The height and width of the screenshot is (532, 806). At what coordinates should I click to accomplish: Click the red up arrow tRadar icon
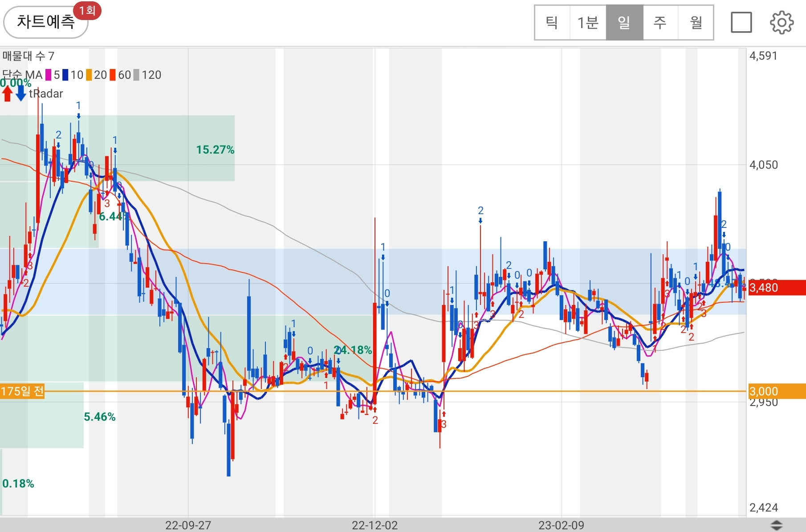[7, 93]
